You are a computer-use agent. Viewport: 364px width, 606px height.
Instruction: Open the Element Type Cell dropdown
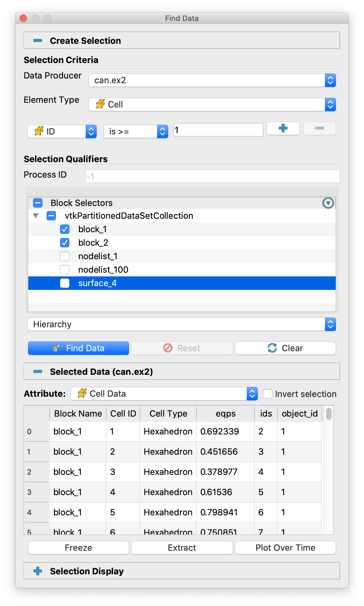[212, 104]
